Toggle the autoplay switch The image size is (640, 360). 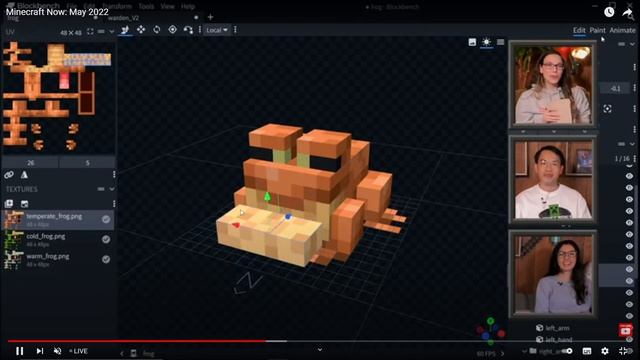567,351
